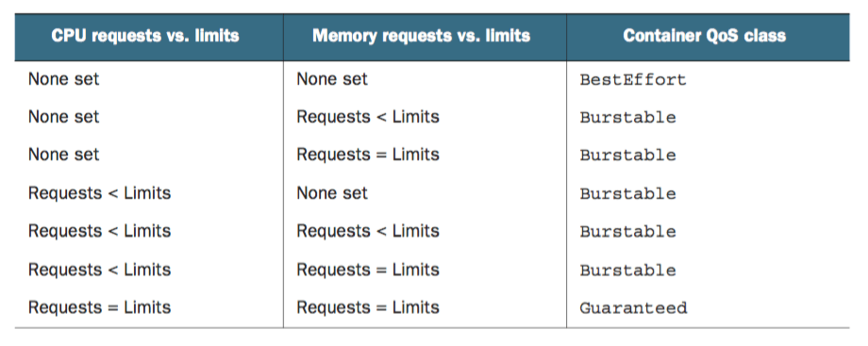Select Burstable in the third table row
Image resolution: width=868 pixels, height=346 pixels.
tap(627, 155)
